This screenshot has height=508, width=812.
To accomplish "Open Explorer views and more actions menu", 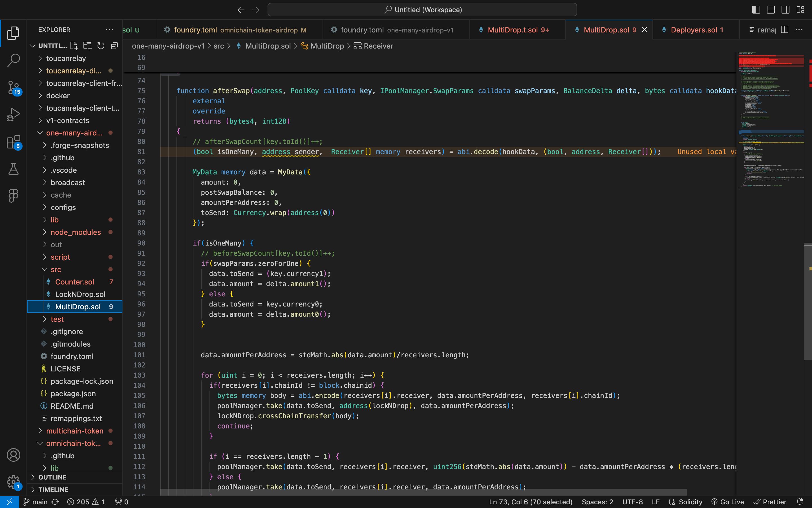I will click(109, 30).
